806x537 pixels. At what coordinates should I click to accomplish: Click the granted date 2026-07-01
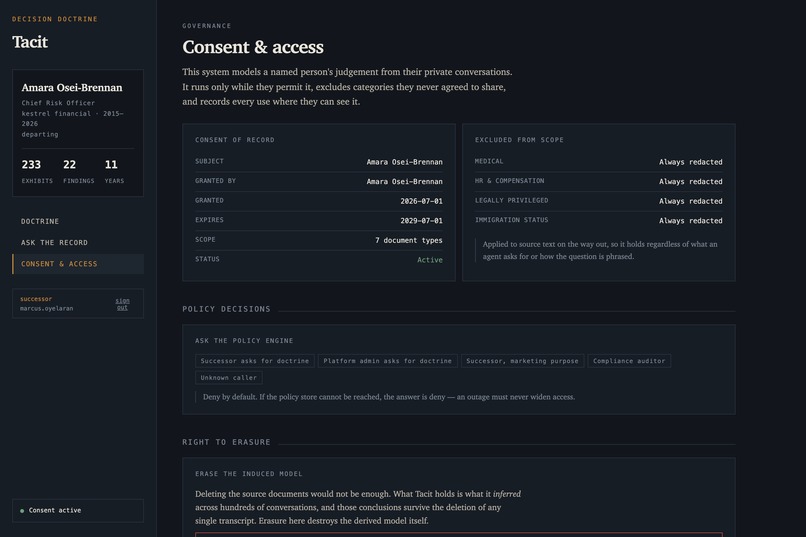(x=422, y=201)
